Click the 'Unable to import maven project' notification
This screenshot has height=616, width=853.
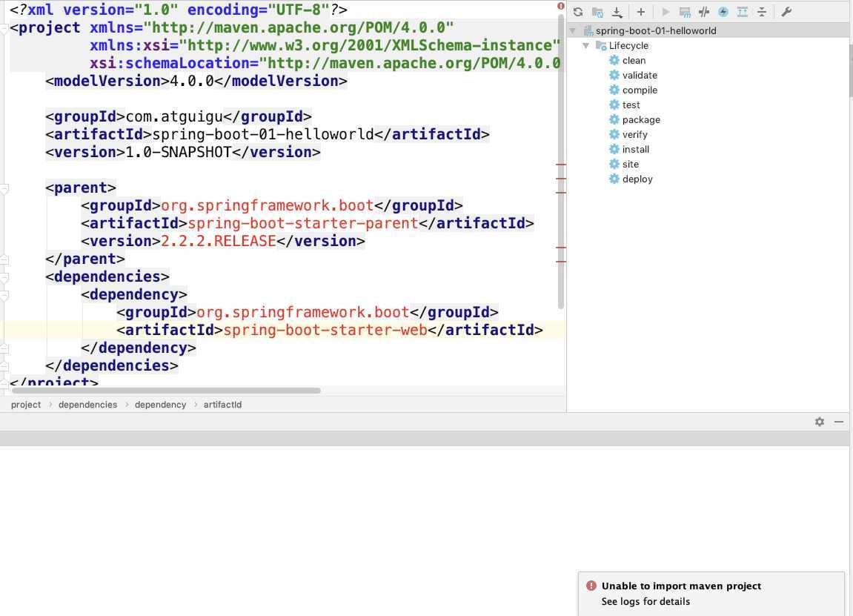[711, 593]
